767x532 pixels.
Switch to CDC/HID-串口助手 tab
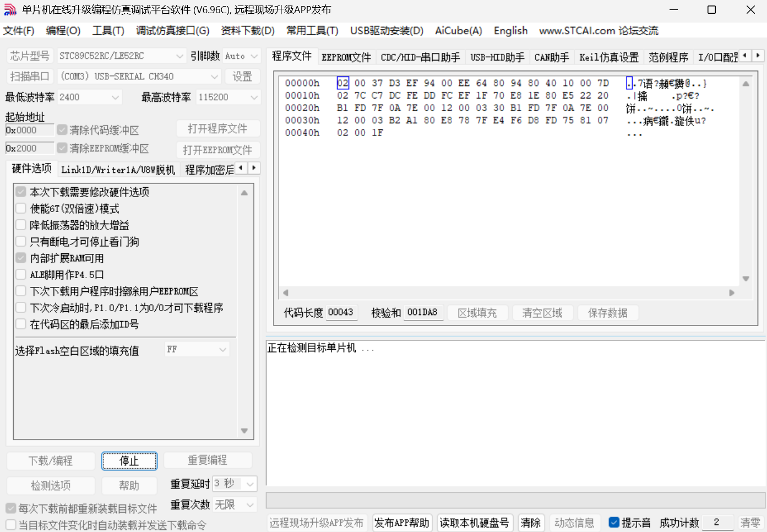click(x=420, y=57)
